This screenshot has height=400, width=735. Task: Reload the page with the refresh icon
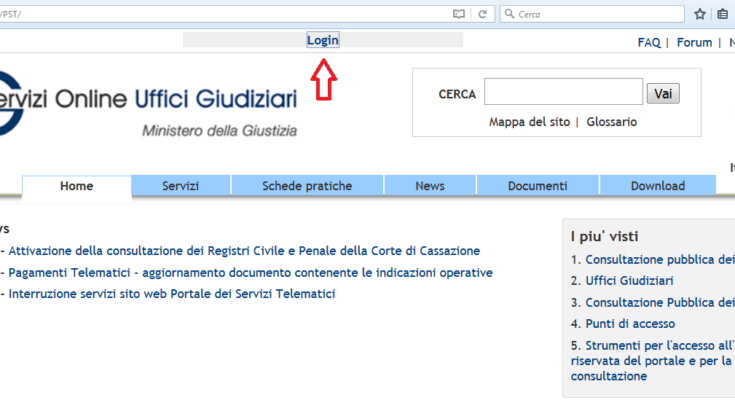click(482, 14)
